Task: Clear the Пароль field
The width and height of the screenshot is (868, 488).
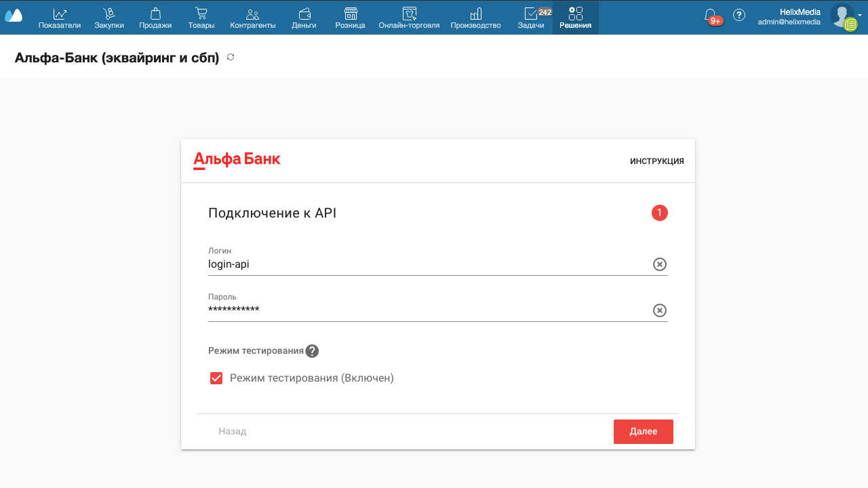Action: click(659, 310)
